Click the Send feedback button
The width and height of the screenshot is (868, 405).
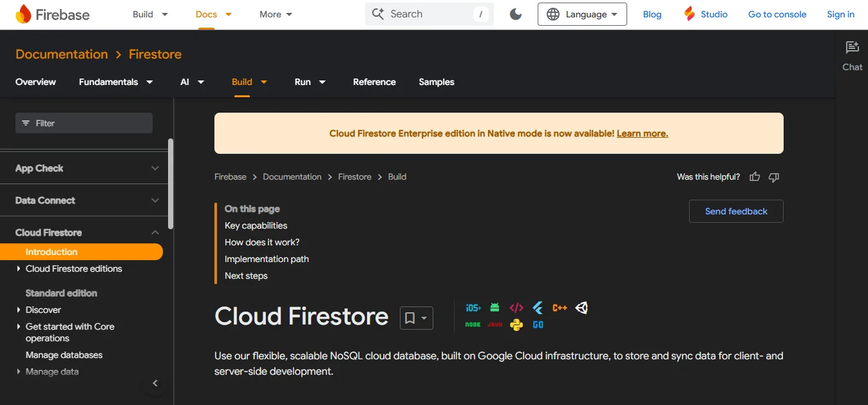(x=735, y=211)
